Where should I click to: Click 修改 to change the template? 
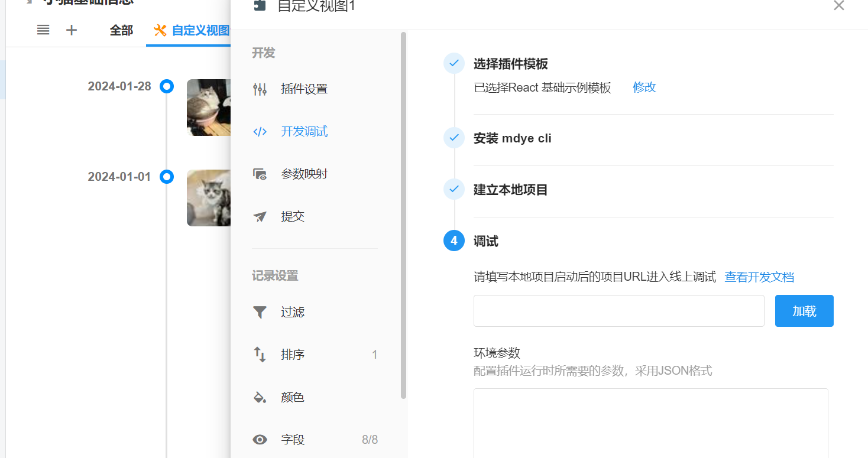tap(644, 87)
